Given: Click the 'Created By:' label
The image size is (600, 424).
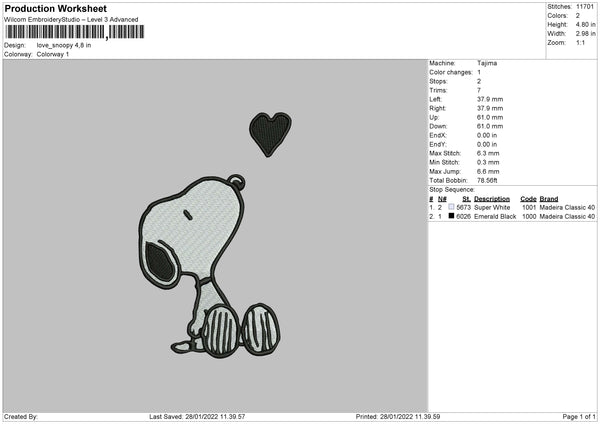Looking at the screenshot, I should click(21, 417).
